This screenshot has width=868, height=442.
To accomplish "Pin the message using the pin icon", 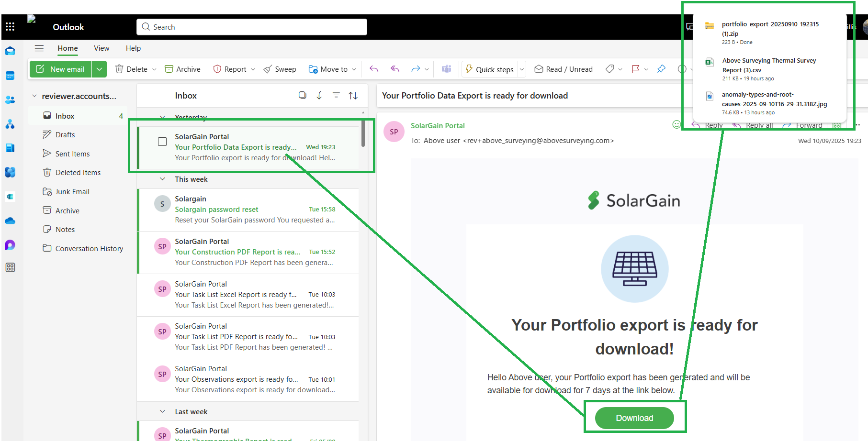I will tap(661, 69).
